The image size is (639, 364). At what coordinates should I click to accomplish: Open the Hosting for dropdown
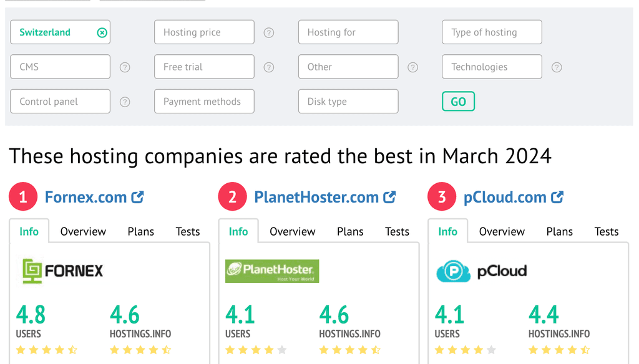[348, 32]
